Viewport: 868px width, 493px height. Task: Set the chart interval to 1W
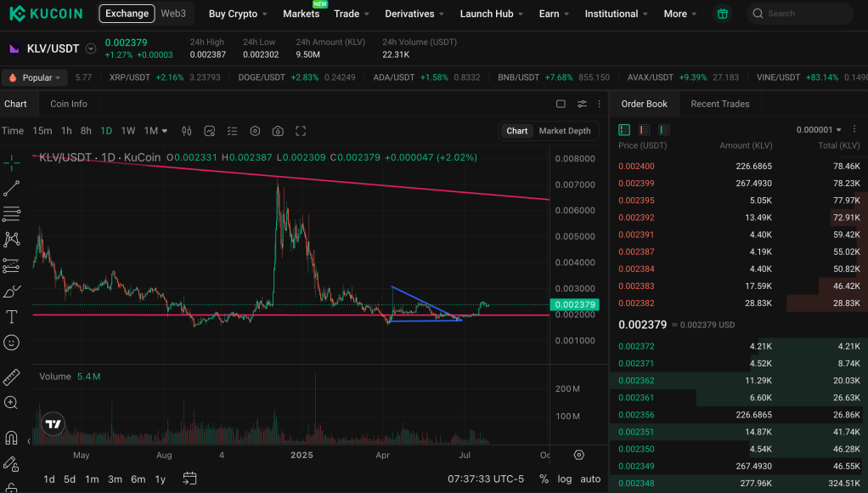point(128,131)
